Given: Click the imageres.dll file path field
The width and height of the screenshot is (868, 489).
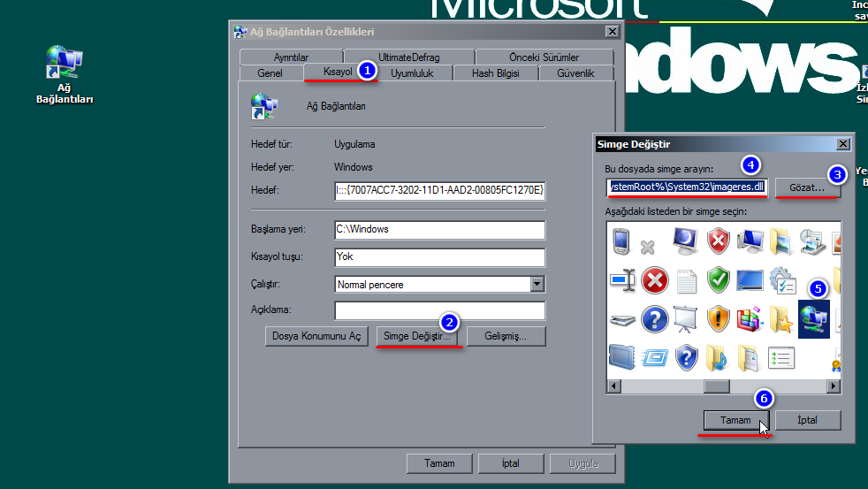Looking at the screenshot, I should click(x=687, y=187).
